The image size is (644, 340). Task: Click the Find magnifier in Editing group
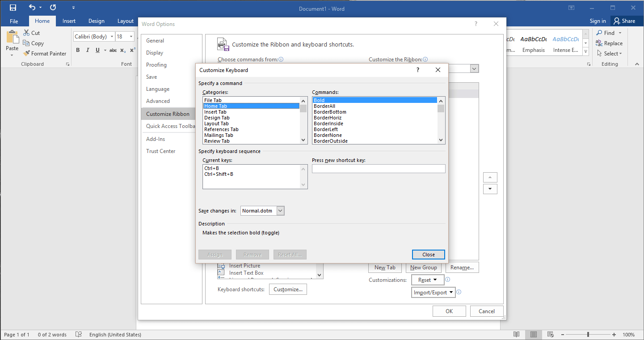599,33
